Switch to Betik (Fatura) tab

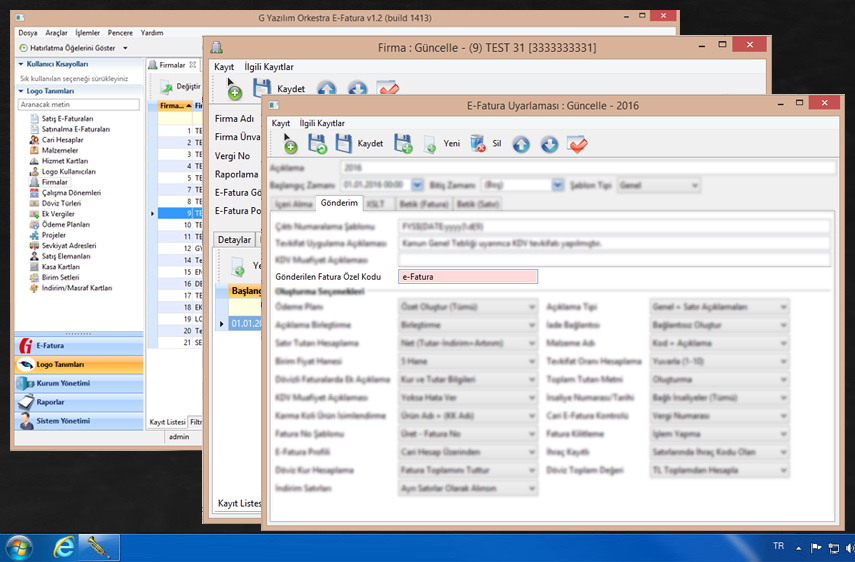pos(424,204)
